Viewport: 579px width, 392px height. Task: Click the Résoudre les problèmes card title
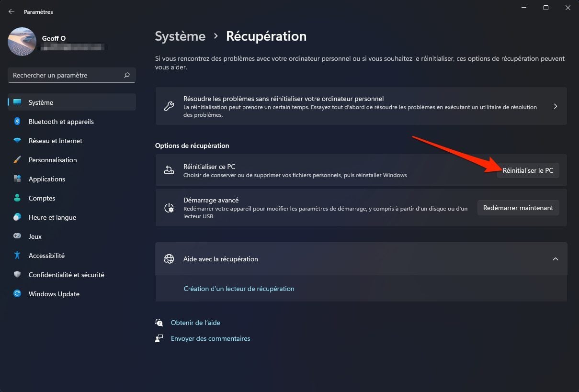point(284,99)
